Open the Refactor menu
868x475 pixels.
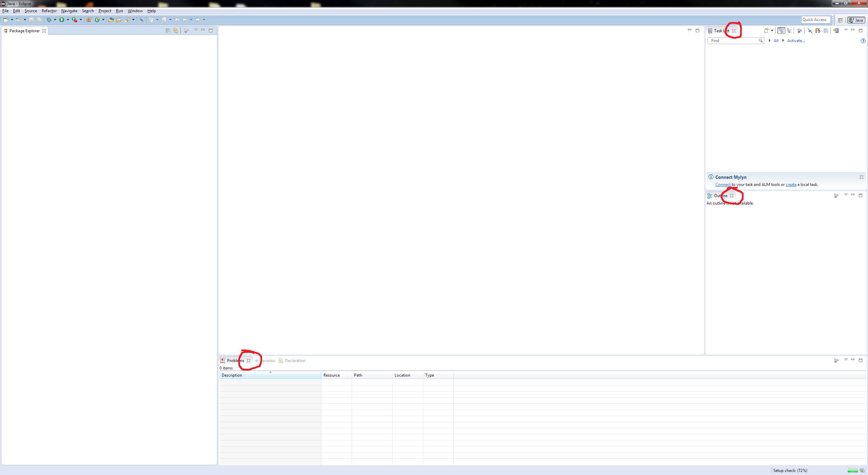pos(49,11)
